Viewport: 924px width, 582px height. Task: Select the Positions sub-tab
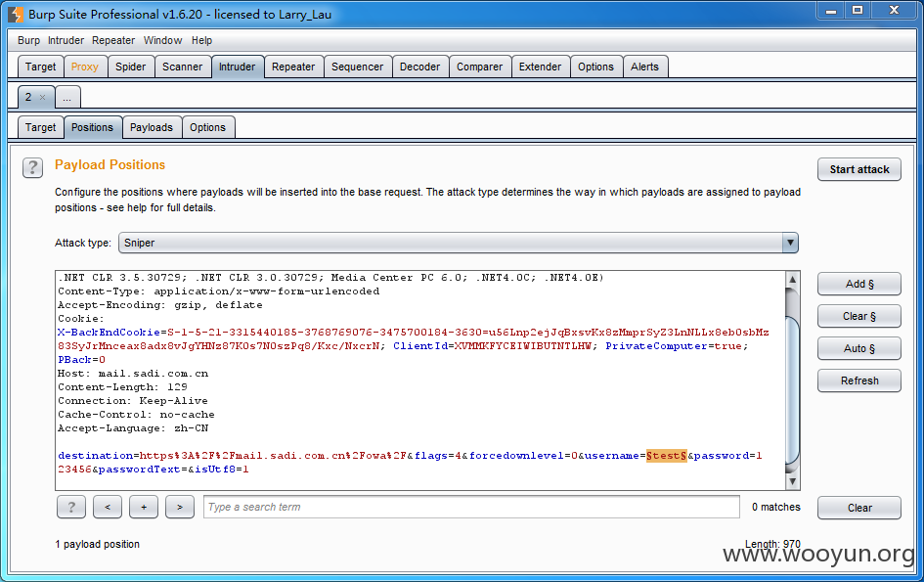92,127
